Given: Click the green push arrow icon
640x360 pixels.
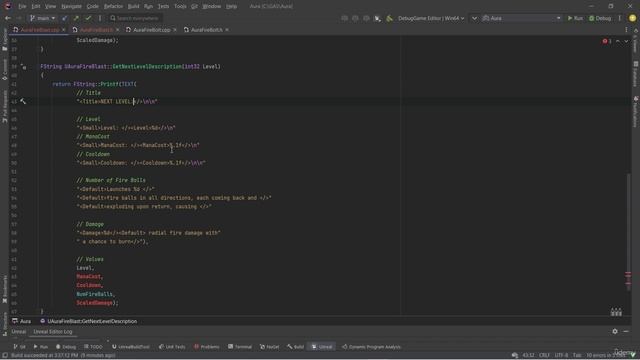Looking at the screenshot, I should tap(76, 18).
